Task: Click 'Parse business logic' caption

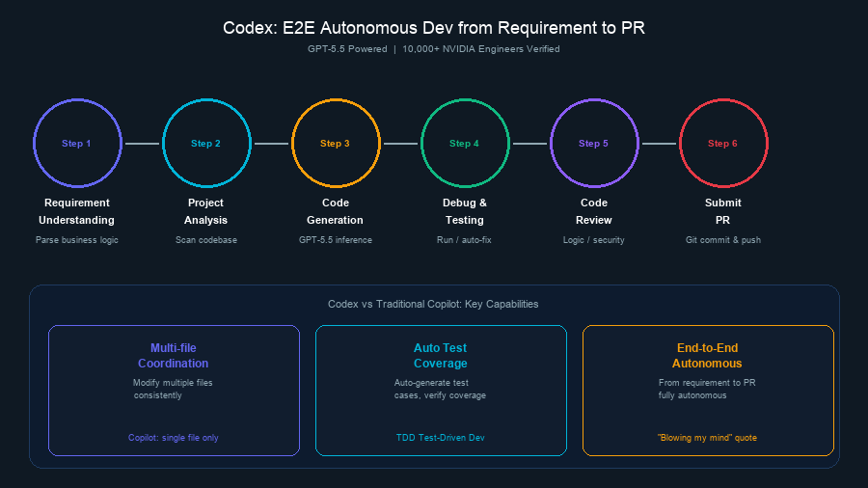Action: click(x=77, y=239)
